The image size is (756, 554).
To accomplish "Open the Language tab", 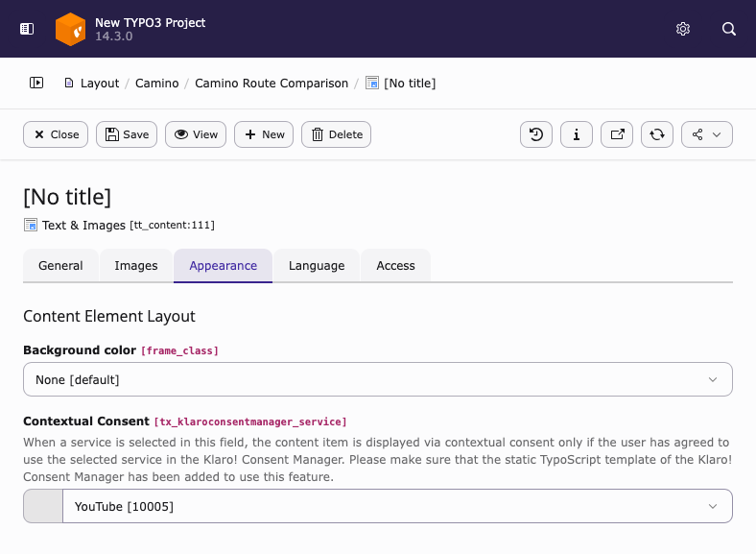I will (317, 265).
